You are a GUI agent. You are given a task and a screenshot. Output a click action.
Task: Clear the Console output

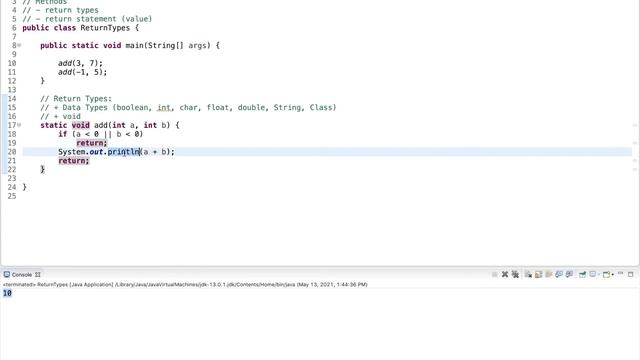[529, 275]
